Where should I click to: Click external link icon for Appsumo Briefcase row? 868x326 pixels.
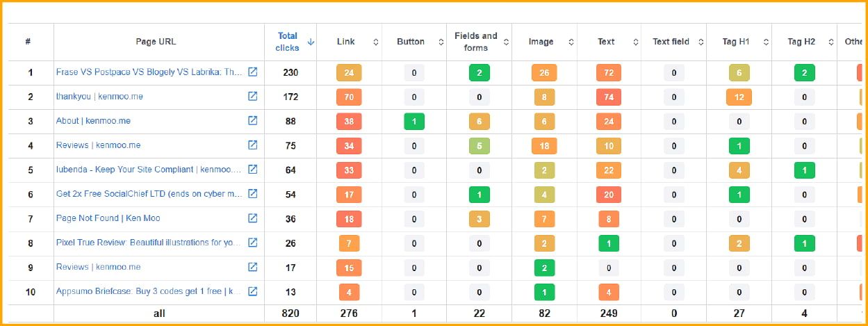pos(253,291)
